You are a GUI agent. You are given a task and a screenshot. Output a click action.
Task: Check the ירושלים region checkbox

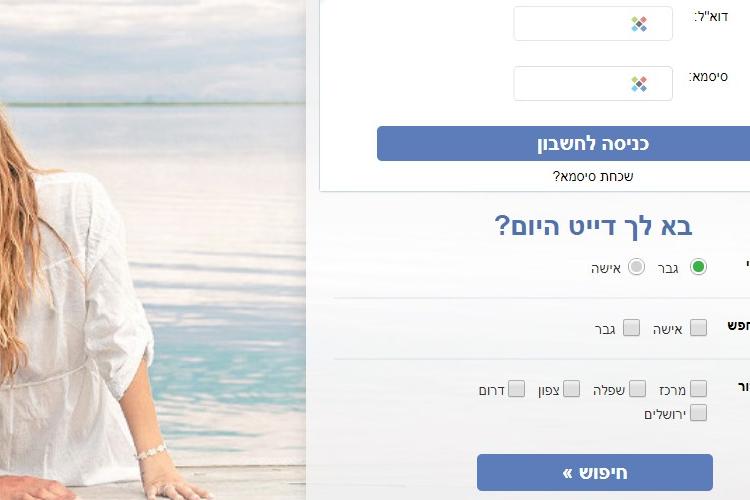point(698,412)
